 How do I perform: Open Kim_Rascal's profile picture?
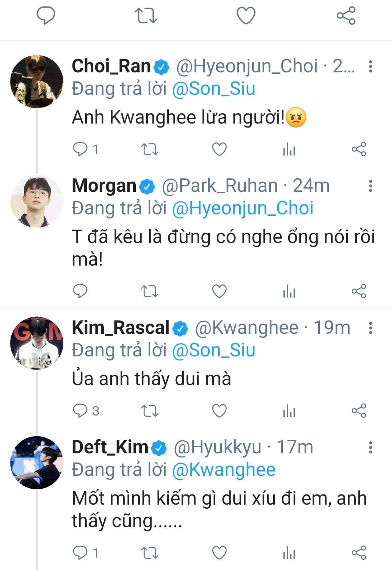37,343
